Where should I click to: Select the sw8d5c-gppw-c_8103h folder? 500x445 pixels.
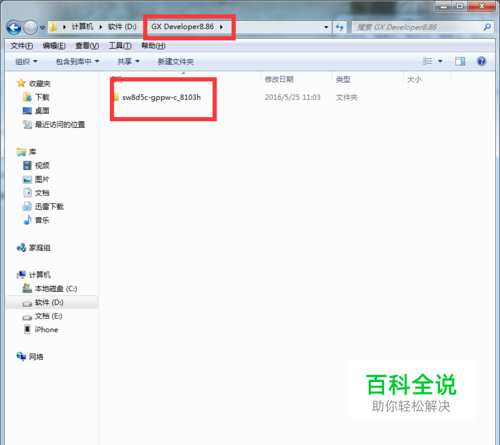162,97
